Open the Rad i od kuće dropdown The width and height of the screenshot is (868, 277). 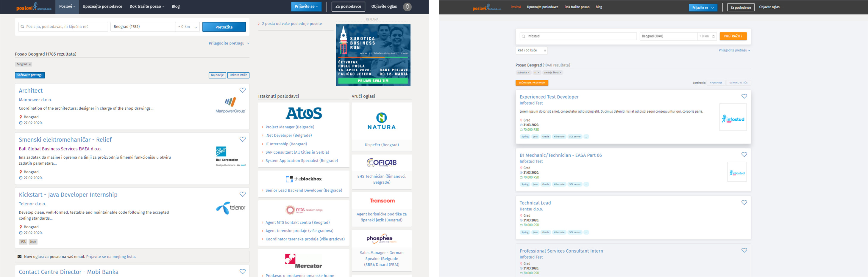[x=531, y=51]
